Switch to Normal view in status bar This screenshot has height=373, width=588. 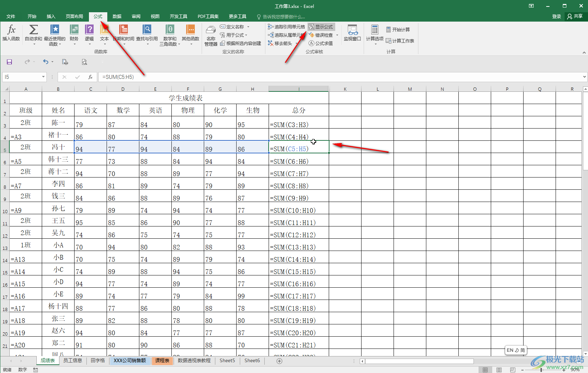(485, 370)
